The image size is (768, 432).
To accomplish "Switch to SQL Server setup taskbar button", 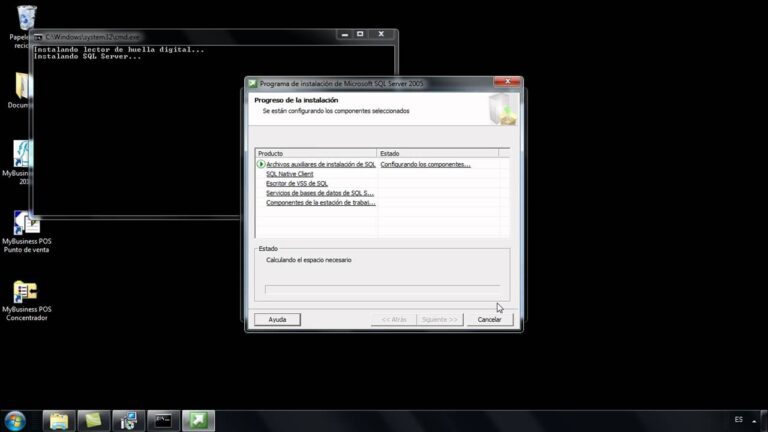I will [198, 421].
